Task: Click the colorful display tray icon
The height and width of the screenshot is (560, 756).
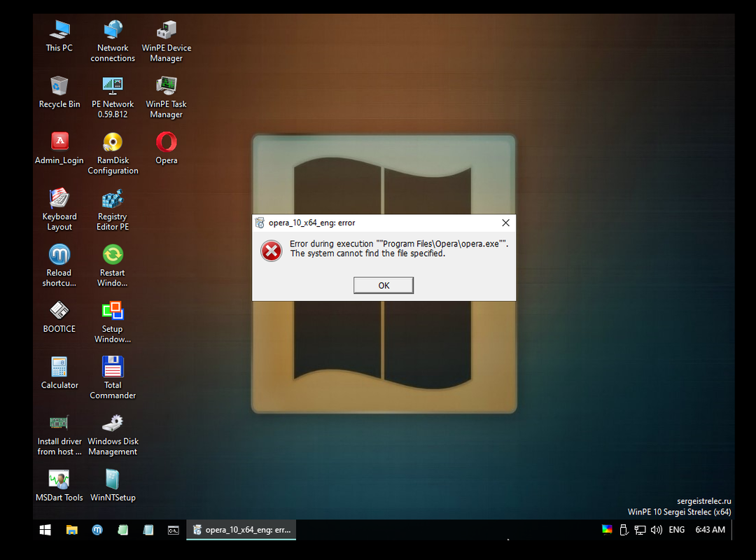Action: tap(607, 530)
